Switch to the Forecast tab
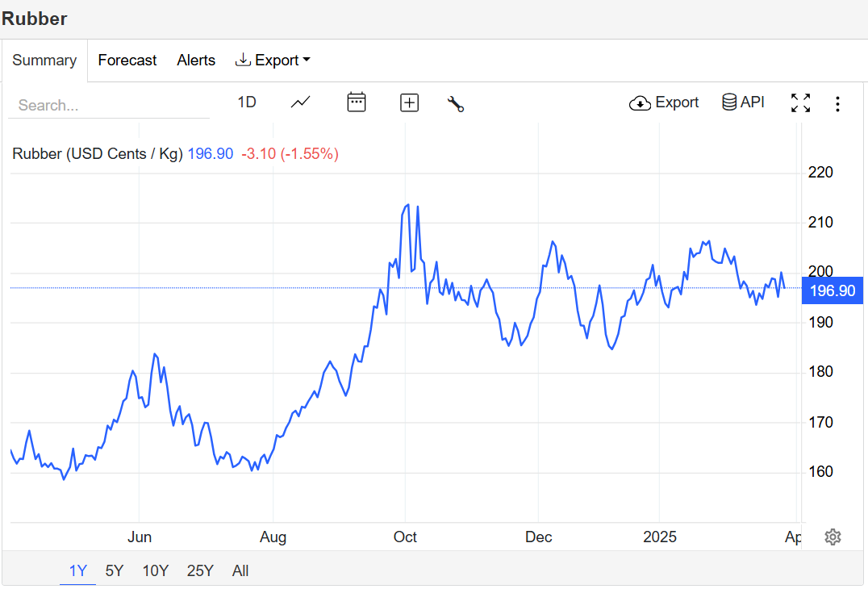The height and width of the screenshot is (589, 868). click(x=127, y=60)
